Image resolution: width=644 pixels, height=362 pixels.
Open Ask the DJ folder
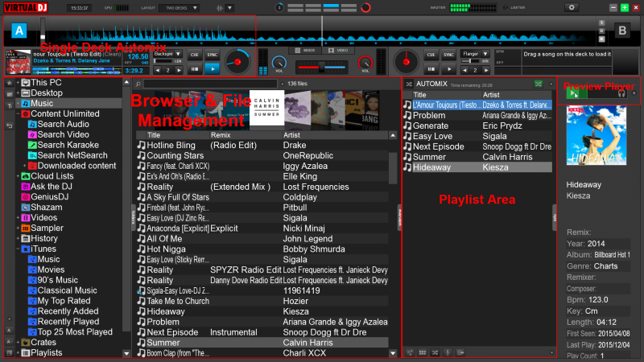(x=52, y=187)
